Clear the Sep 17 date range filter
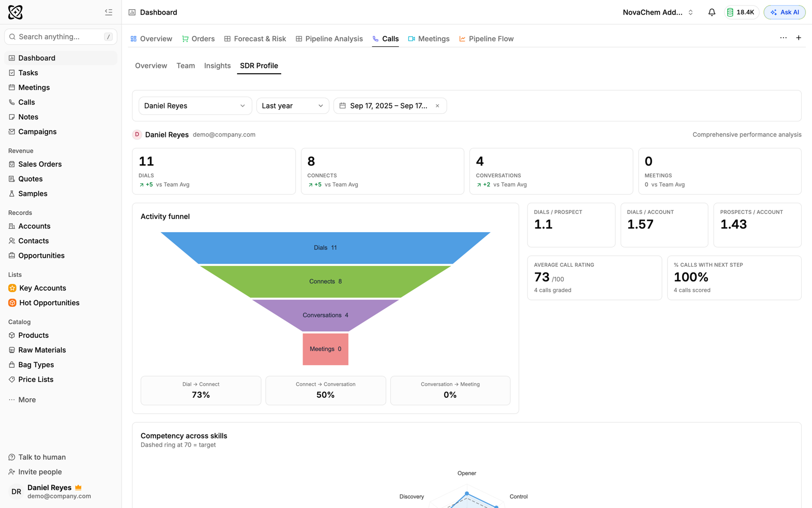The image size is (812, 508). tap(437, 106)
